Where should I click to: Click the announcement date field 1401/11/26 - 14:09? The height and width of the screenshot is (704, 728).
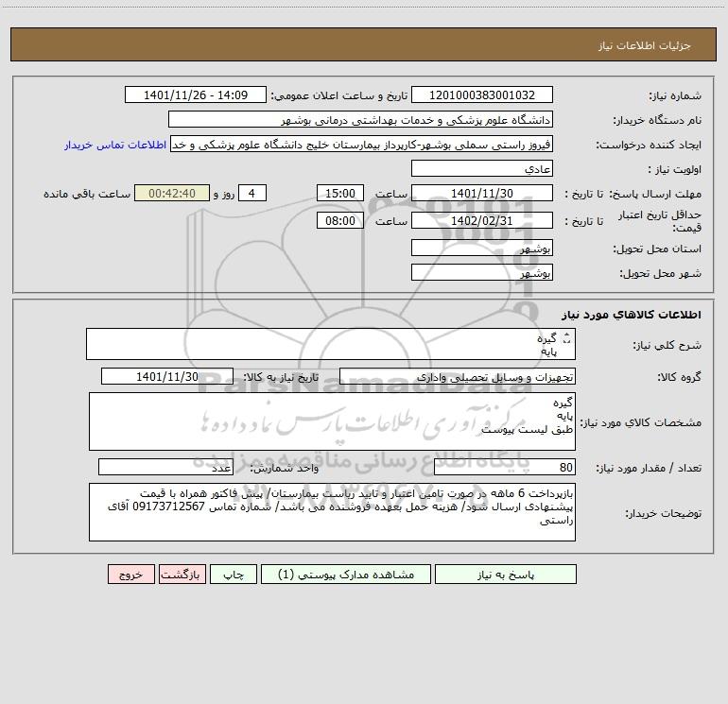[x=196, y=94]
